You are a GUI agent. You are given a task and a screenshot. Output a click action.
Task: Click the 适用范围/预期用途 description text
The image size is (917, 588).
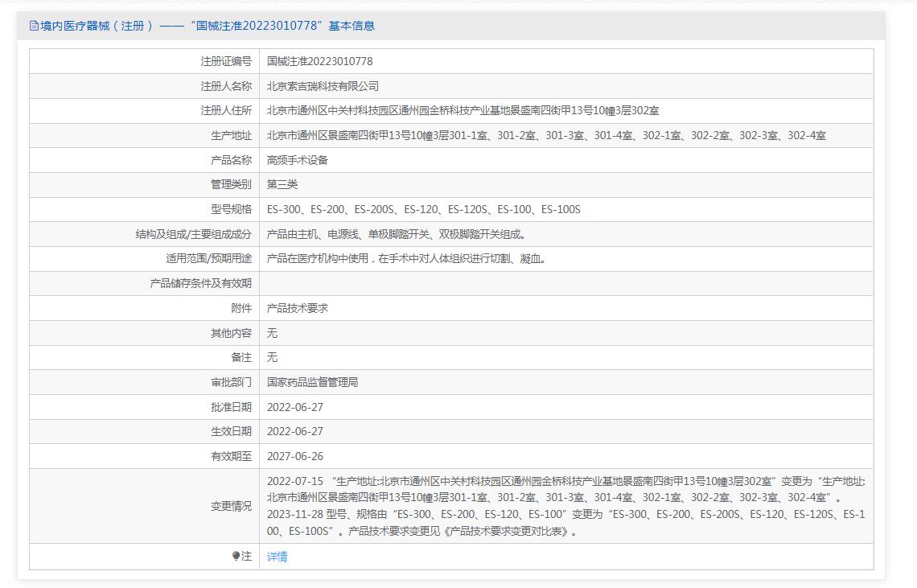coord(408,259)
